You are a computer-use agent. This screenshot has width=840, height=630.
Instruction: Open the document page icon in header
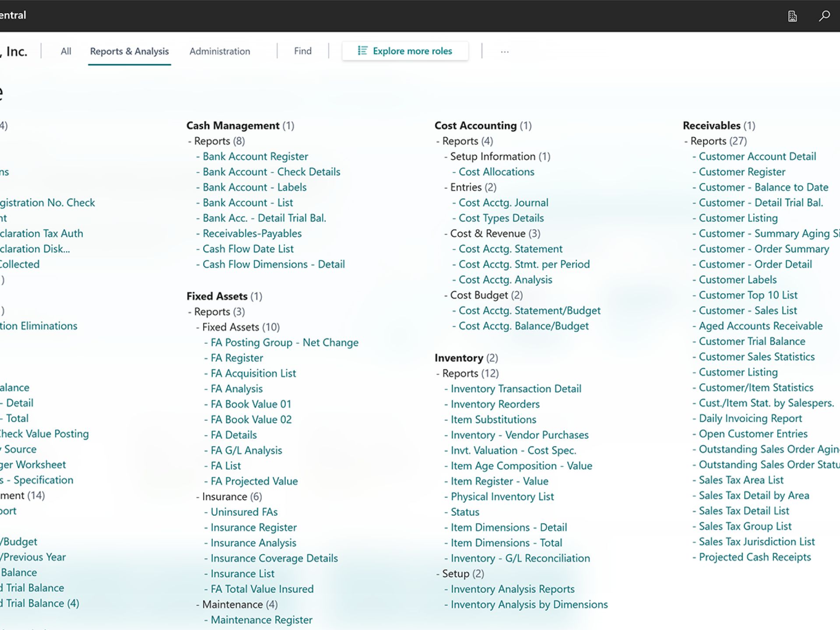pos(792,16)
